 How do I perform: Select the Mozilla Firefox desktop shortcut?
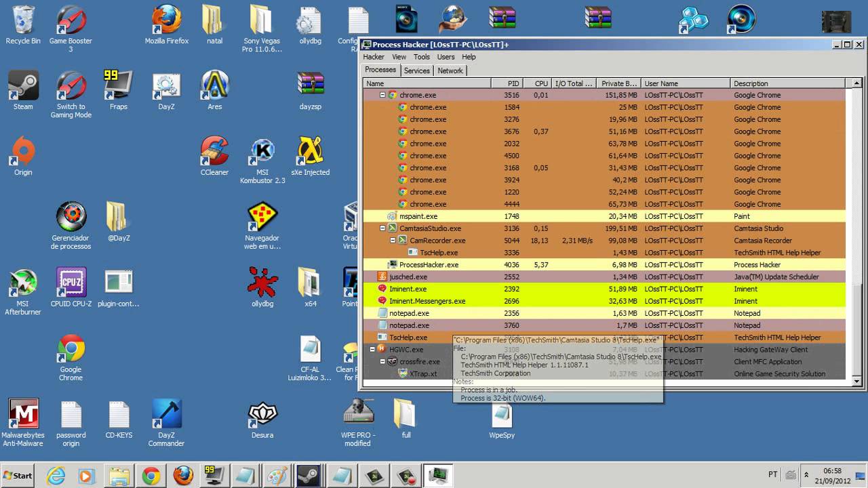[167, 25]
